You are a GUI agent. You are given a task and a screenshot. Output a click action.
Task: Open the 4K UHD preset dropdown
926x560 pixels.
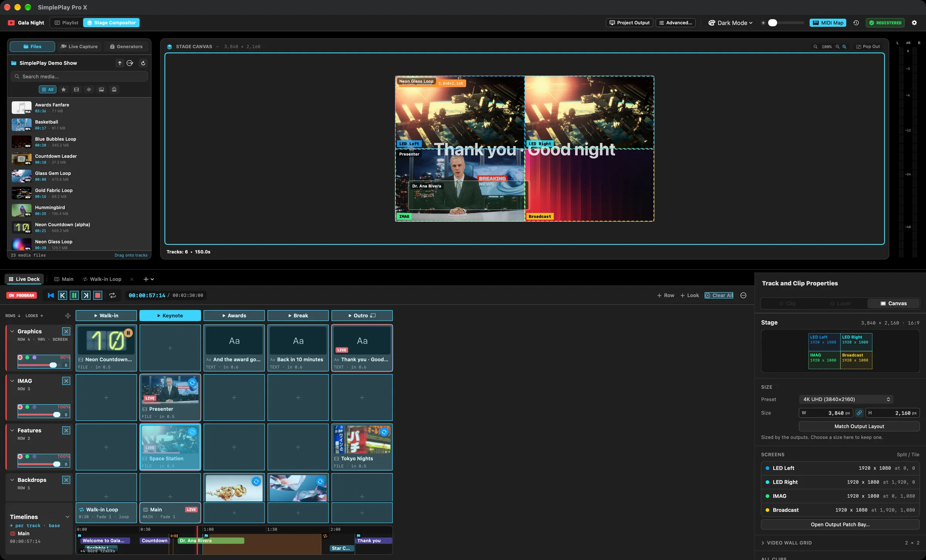click(846, 400)
